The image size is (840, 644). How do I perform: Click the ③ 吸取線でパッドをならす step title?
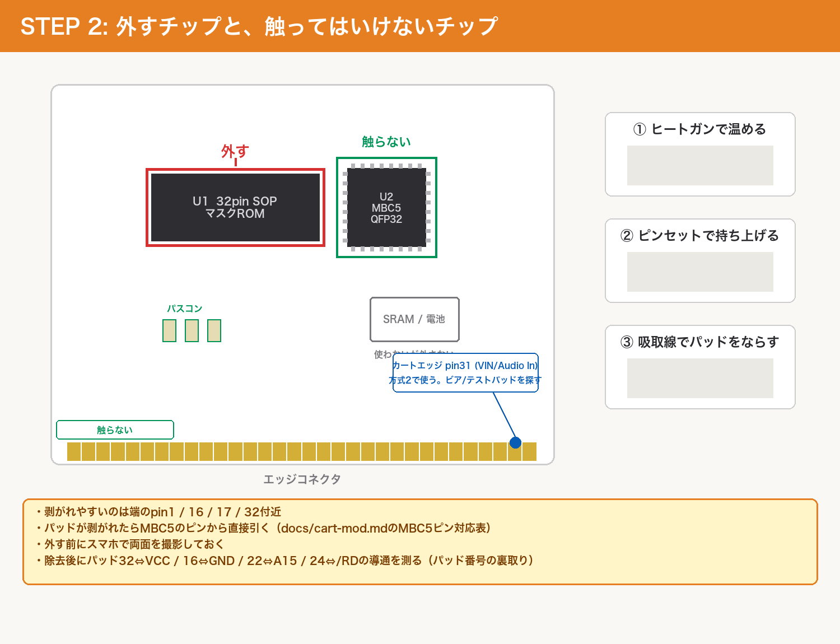coord(700,342)
